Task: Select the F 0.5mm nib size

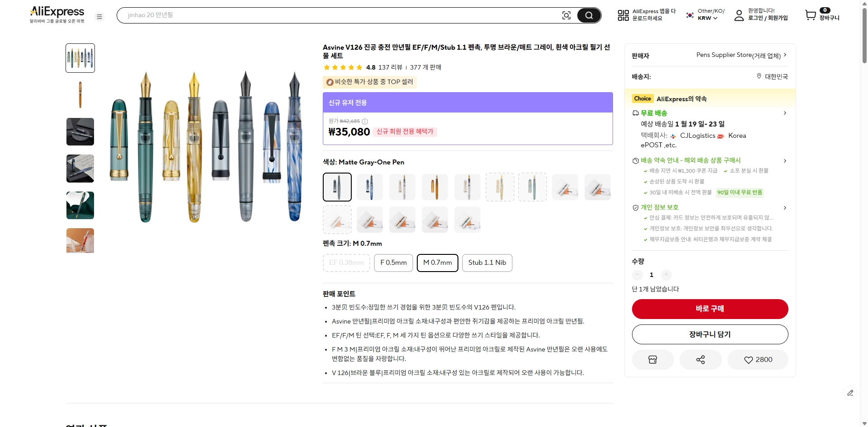Action: coord(393,263)
